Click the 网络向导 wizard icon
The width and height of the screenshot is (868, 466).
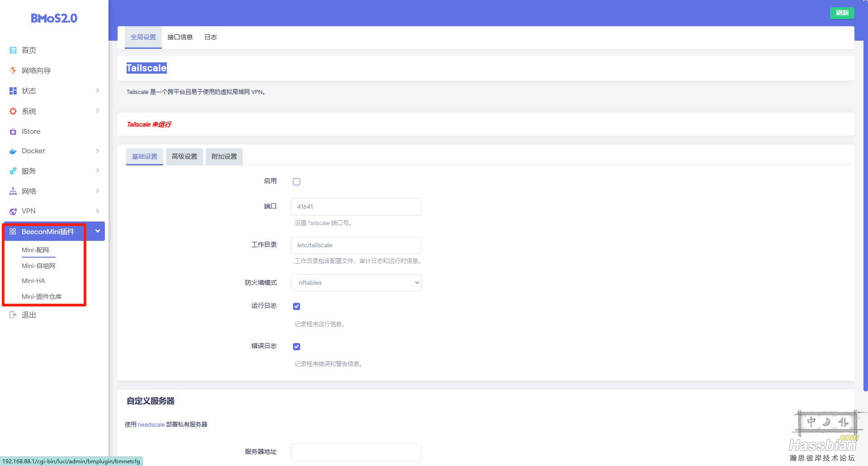click(x=13, y=71)
